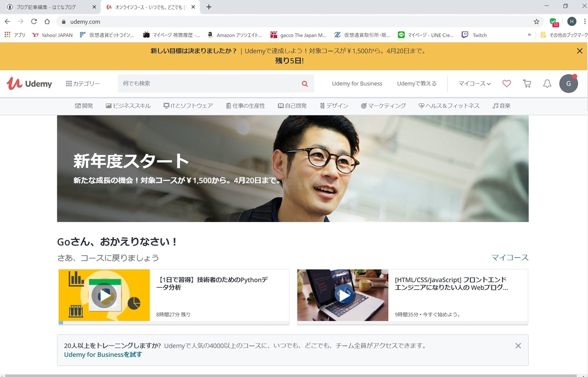The height and width of the screenshot is (377, 588).
Task: Select the ビジネススキル category
Action: (x=128, y=106)
